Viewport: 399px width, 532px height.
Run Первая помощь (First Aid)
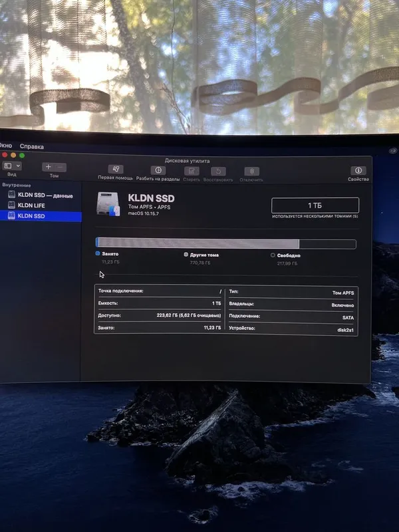pyautogui.click(x=116, y=169)
